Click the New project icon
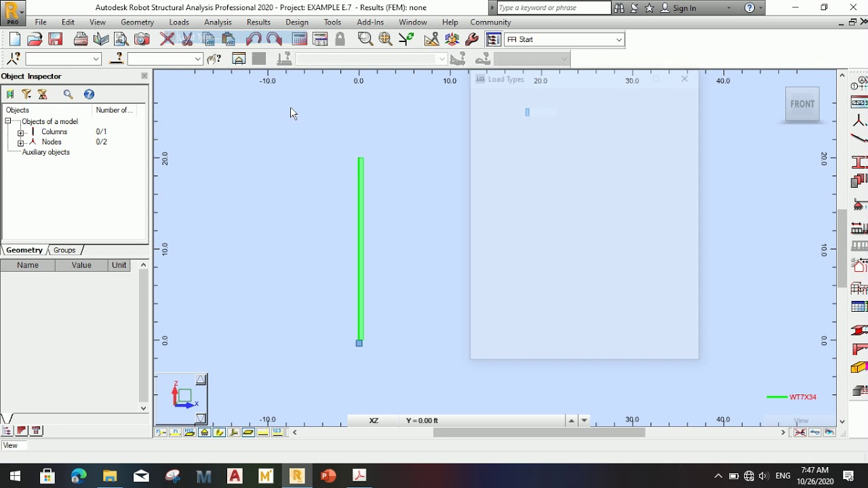 (15, 39)
